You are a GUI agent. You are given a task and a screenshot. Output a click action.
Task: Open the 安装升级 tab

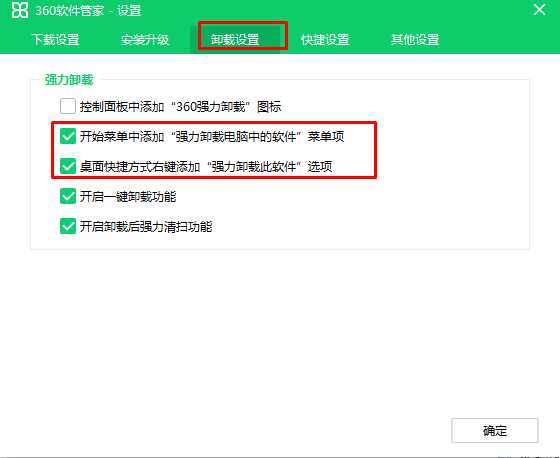(145, 39)
